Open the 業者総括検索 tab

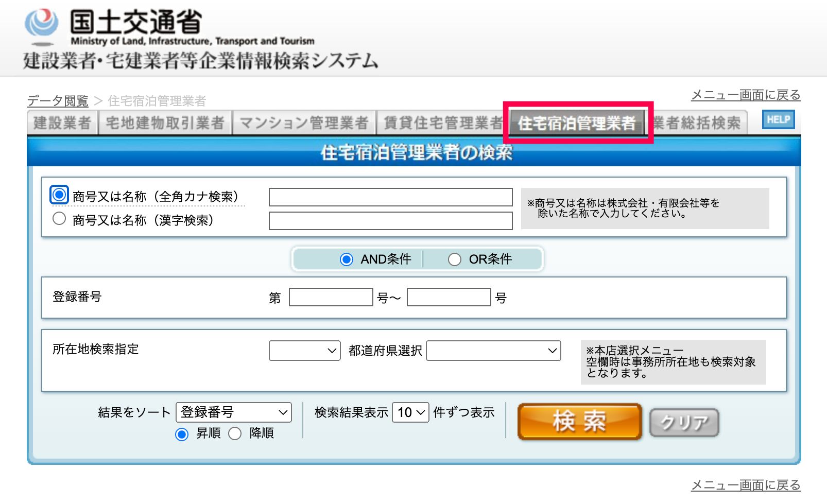pos(698,123)
